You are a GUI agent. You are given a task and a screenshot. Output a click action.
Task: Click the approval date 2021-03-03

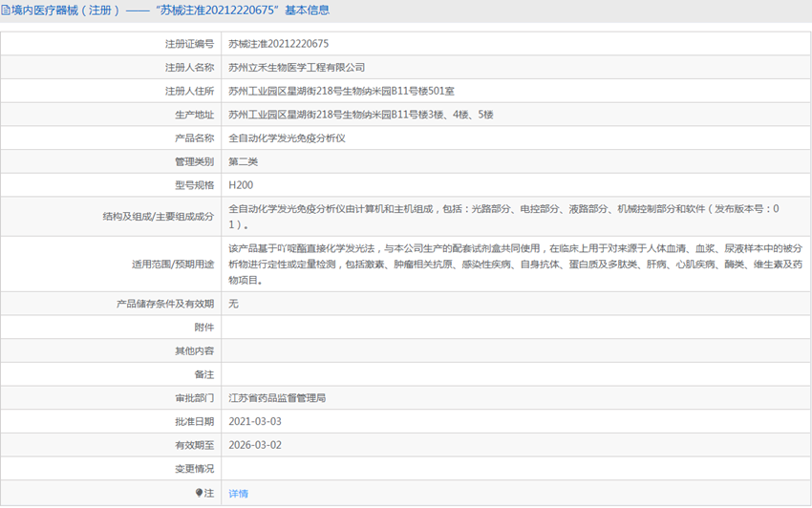pos(255,421)
